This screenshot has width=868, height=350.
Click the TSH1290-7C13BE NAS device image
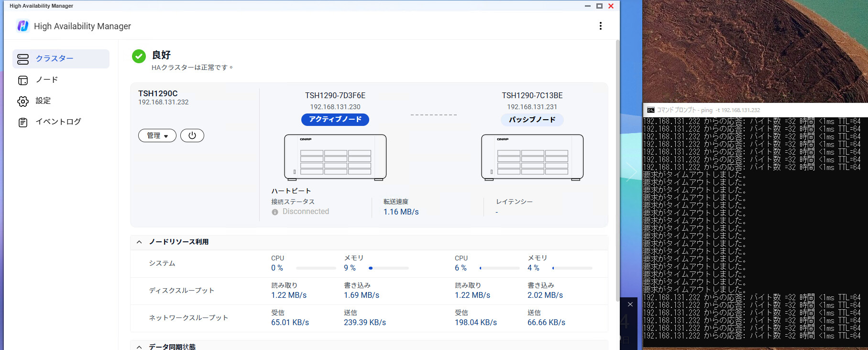click(x=532, y=157)
